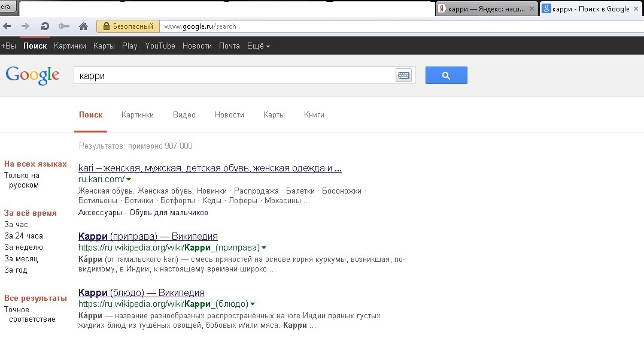Switch to the Видео results tab

[184, 114]
